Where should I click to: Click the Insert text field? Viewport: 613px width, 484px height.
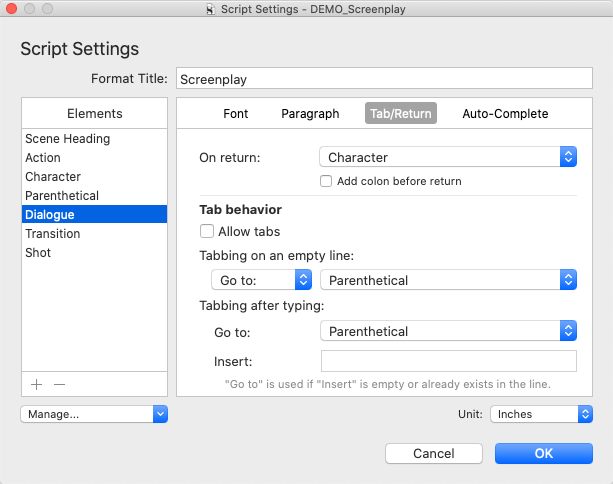coord(448,361)
